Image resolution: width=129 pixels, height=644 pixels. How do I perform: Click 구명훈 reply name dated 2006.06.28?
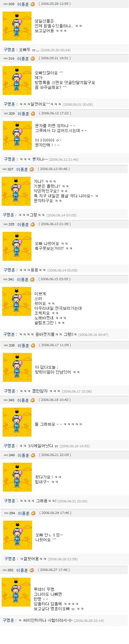pyautogui.click(x=8, y=620)
